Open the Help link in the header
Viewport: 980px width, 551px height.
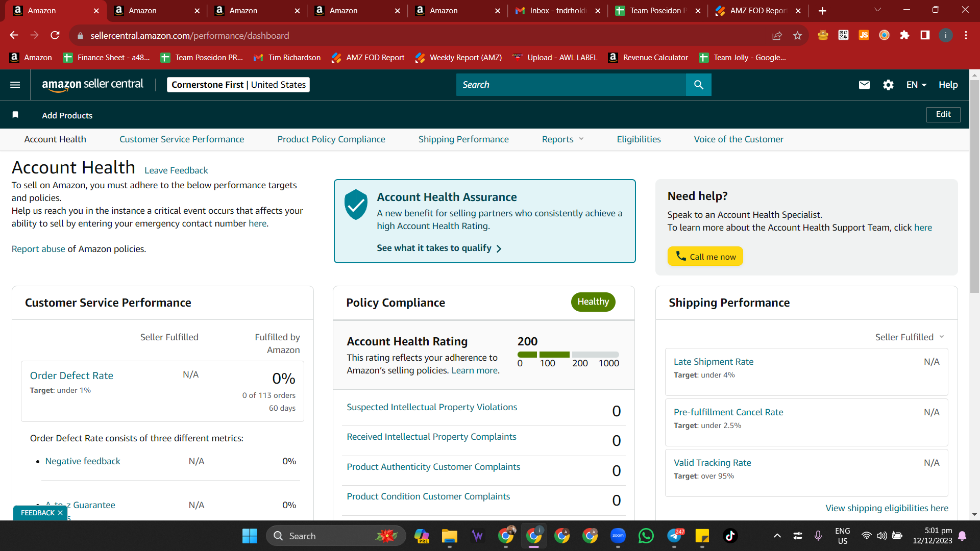[948, 85]
